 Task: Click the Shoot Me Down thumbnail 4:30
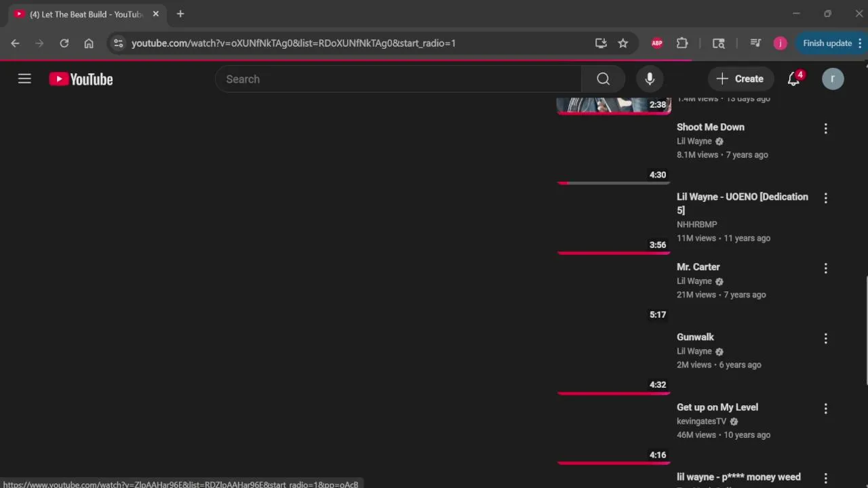pyautogui.click(x=614, y=152)
